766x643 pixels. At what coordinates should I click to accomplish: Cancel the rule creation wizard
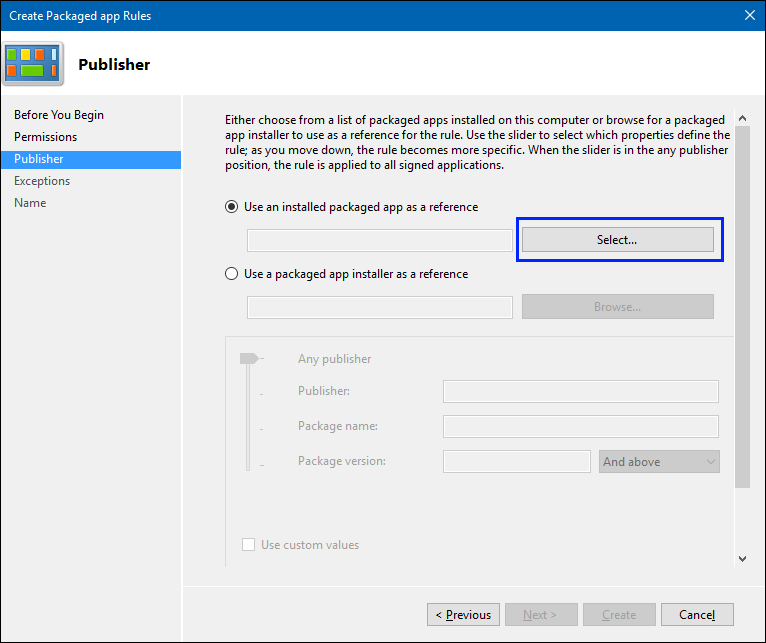(x=696, y=614)
